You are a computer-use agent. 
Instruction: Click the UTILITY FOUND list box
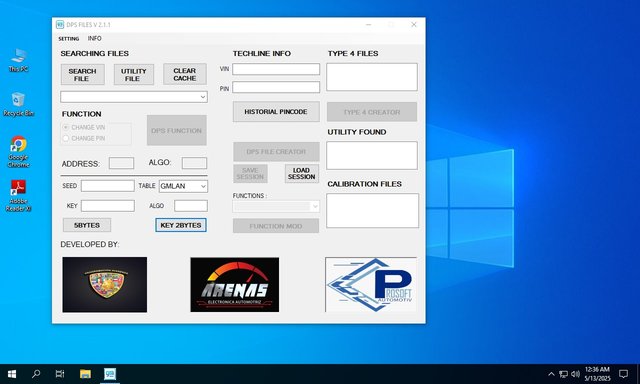coord(372,155)
